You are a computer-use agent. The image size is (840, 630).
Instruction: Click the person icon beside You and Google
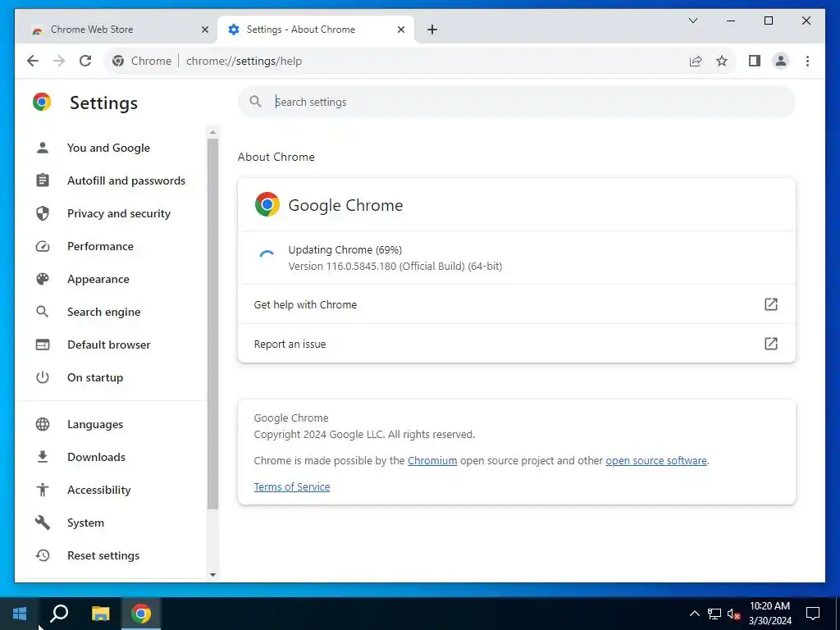[43, 148]
